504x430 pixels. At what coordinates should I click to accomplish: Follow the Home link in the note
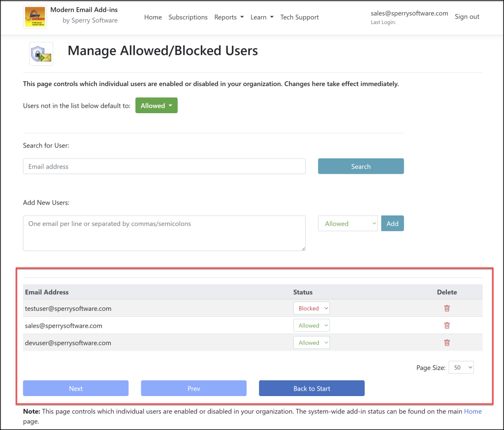click(472, 411)
